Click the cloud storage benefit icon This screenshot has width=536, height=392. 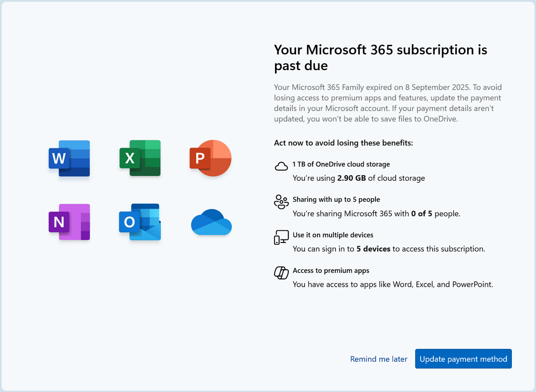(x=281, y=166)
